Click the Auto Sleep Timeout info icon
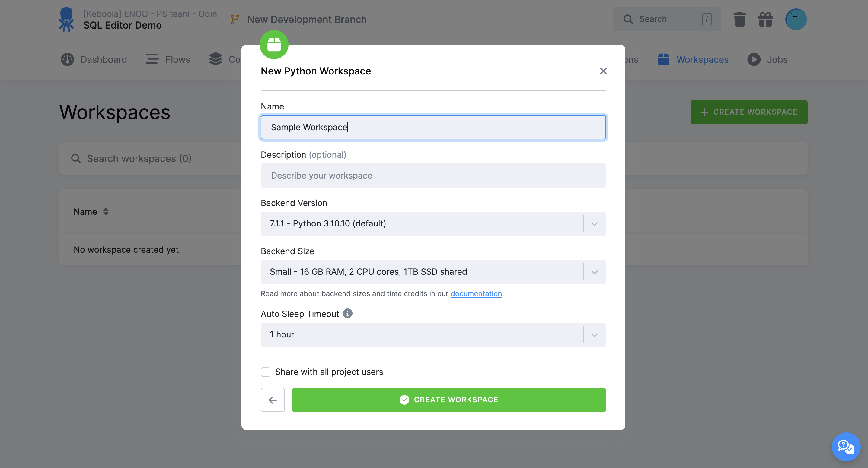This screenshot has width=868, height=468. (x=347, y=313)
